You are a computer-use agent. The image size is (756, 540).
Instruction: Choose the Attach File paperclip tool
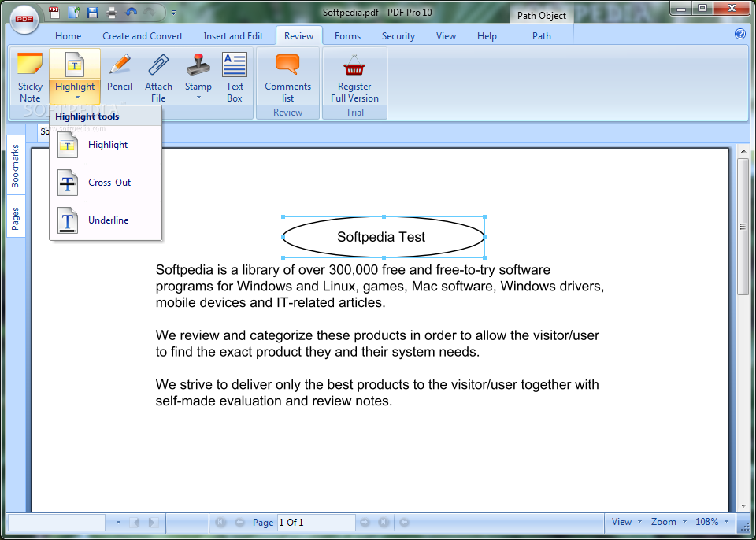(158, 76)
